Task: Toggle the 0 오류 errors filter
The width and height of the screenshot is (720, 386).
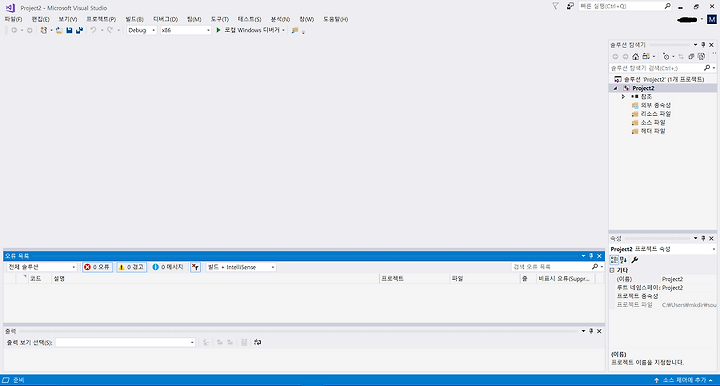Action: coord(97,267)
